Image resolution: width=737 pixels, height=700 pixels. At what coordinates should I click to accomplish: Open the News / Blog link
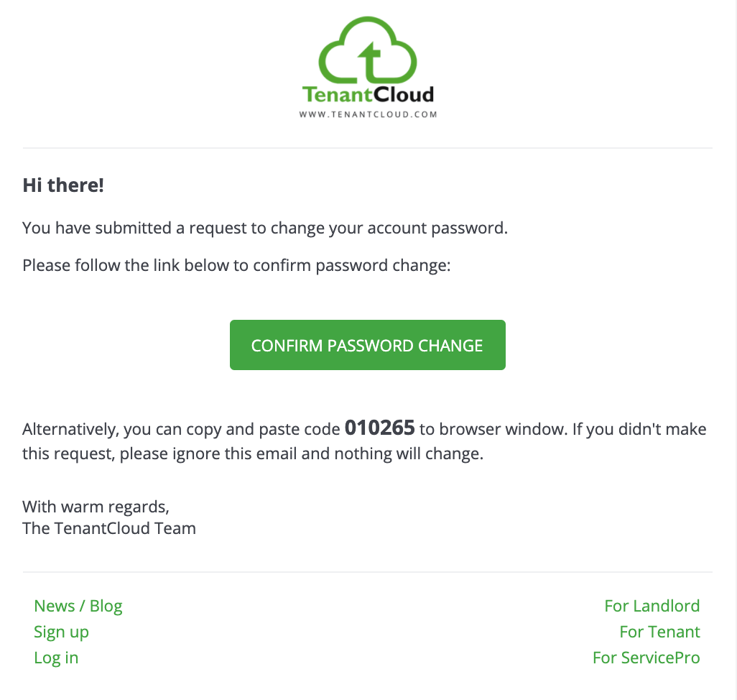pyautogui.click(x=78, y=606)
